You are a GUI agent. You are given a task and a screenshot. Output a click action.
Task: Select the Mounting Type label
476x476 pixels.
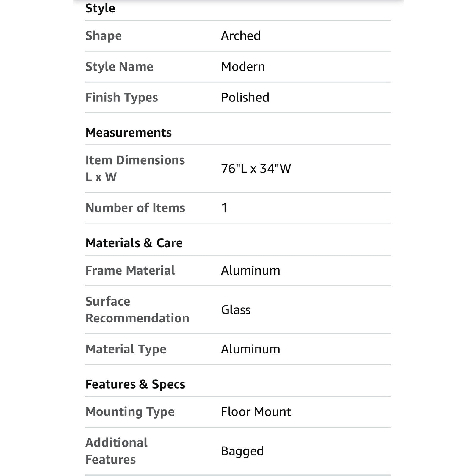[x=130, y=412]
